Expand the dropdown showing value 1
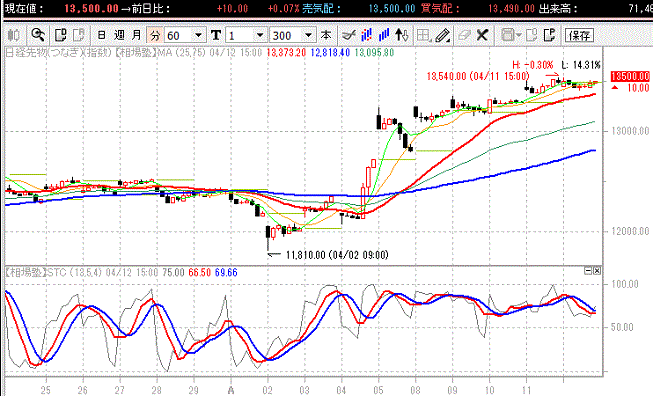The width and height of the screenshot is (653, 396). 260,35
